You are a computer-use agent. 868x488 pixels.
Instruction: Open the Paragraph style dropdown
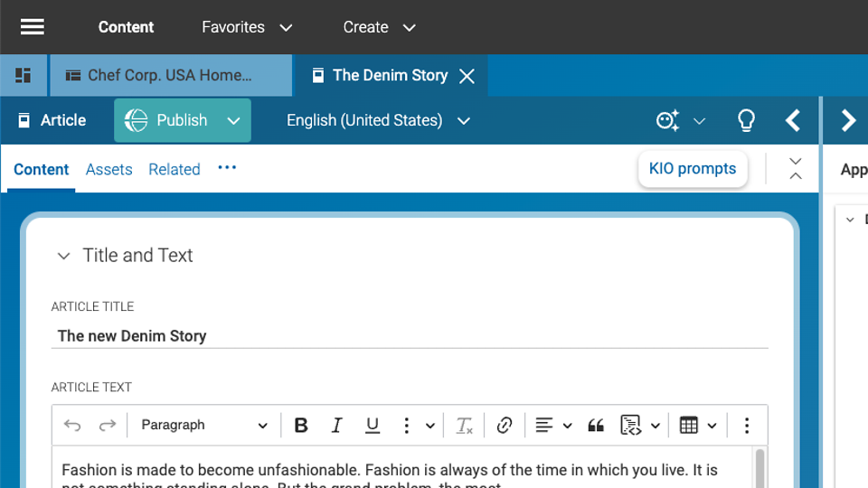click(204, 425)
